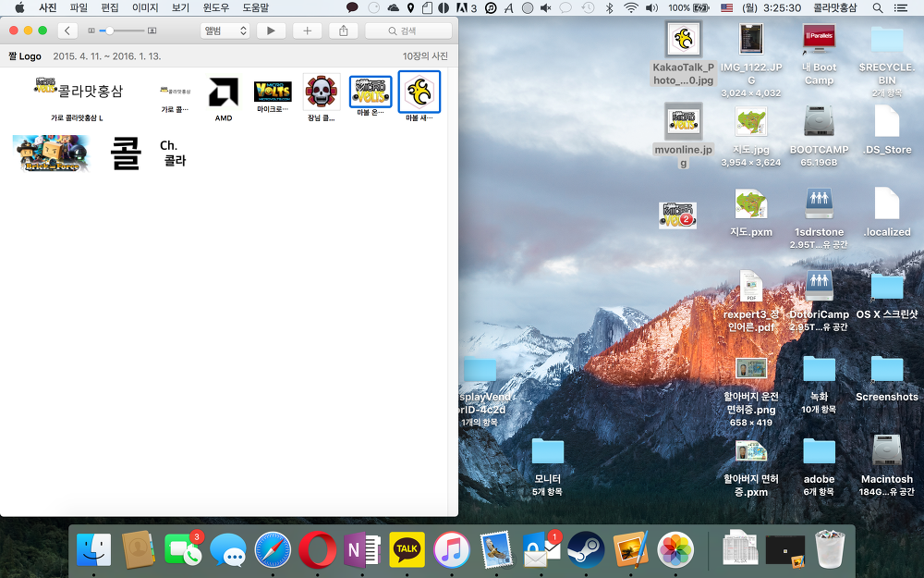Open the 이미지 menu
This screenshot has width=924, height=578.
[145, 7]
